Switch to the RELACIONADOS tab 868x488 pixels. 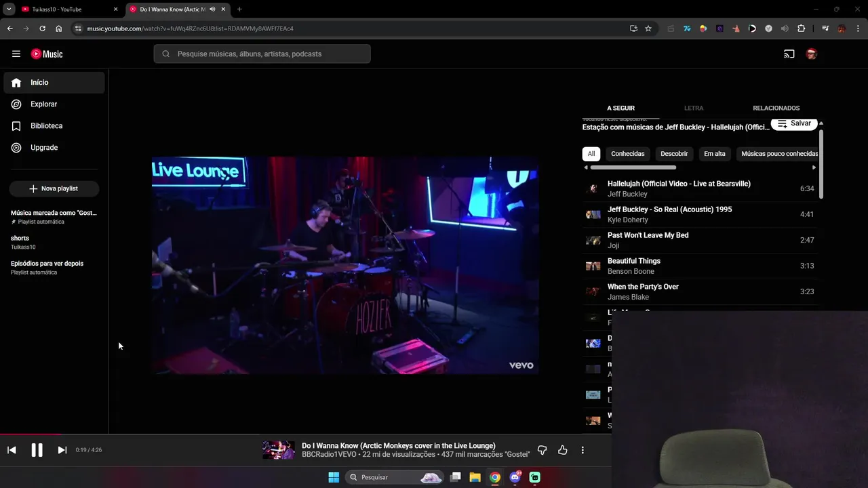(x=776, y=108)
